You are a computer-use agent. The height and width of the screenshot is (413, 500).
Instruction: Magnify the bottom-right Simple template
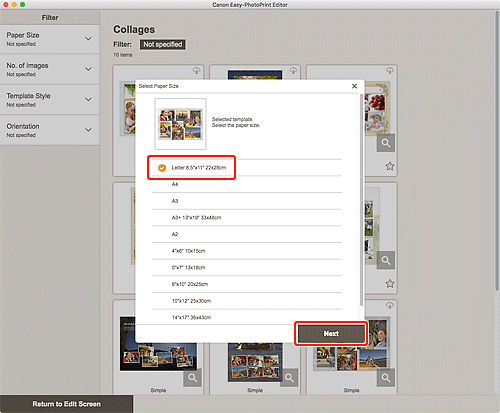click(386, 378)
